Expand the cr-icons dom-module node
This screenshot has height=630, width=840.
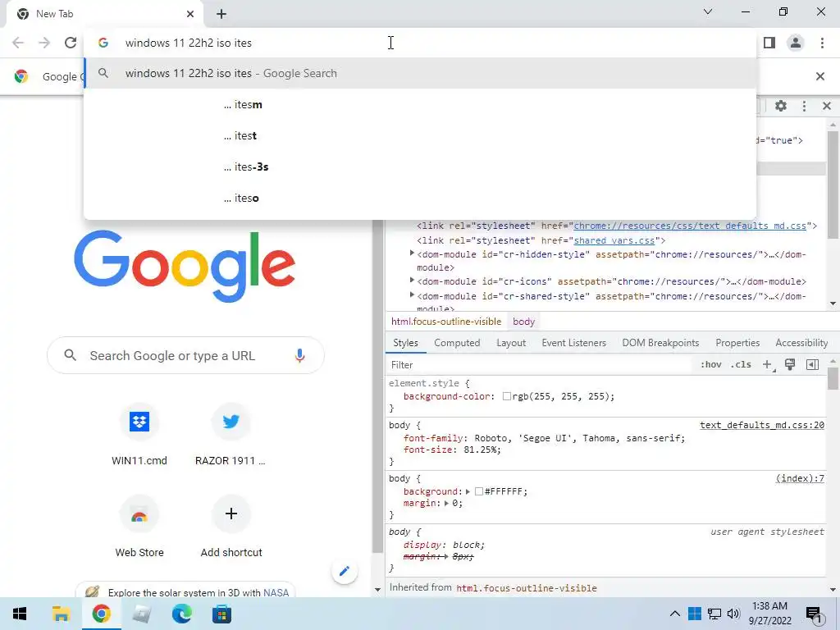tap(412, 280)
